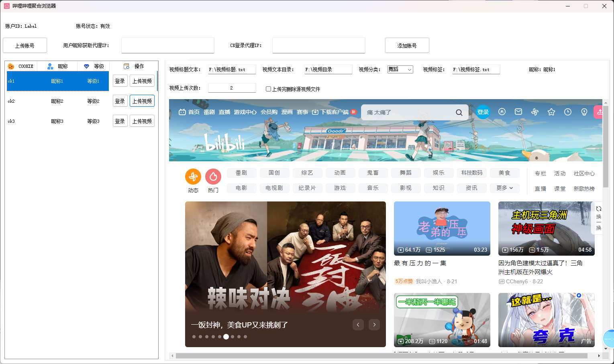Open the messages envelope icon
The height and width of the screenshot is (364, 614).
518,112
